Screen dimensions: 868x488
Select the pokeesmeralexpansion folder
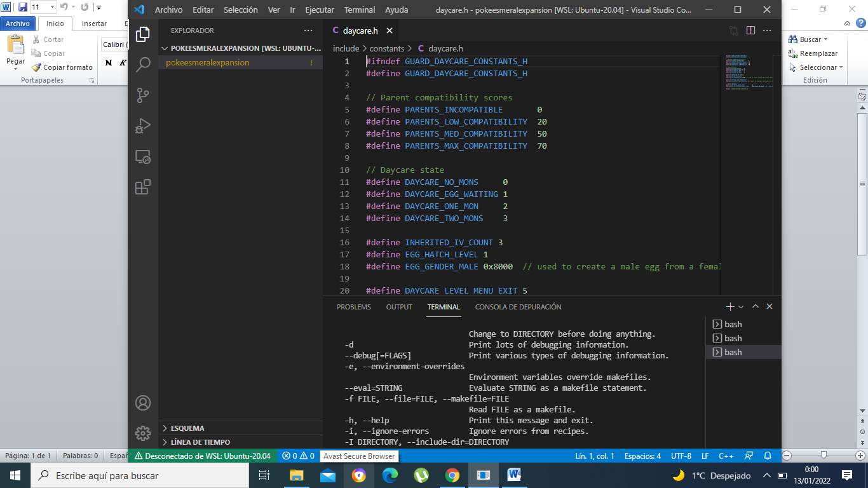[x=207, y=63]
